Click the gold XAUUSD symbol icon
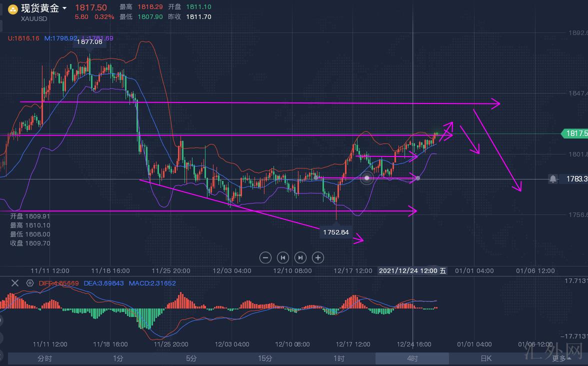 (x=12, y=9)
